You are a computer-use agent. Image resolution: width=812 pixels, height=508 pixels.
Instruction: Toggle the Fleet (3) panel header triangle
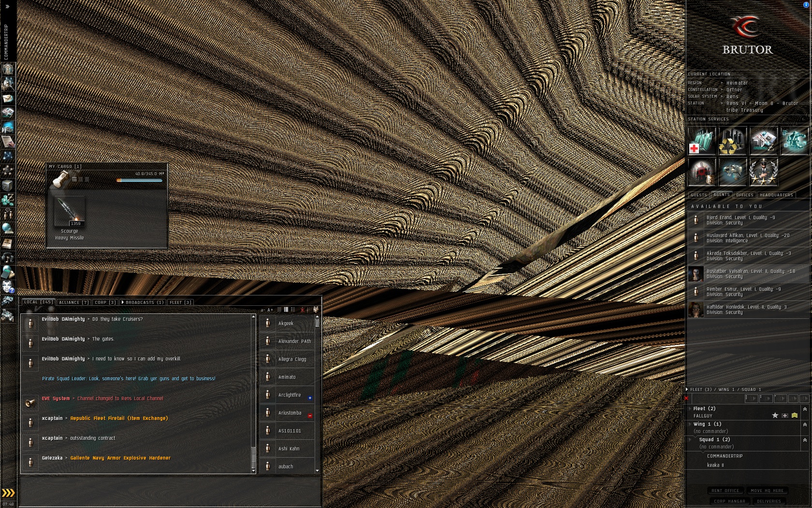[687, 389]
